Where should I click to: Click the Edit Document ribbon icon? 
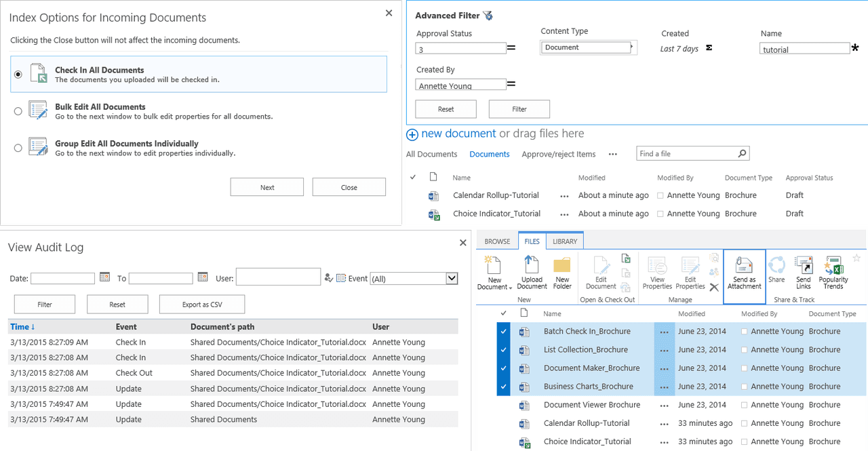[x=601, y=265]
